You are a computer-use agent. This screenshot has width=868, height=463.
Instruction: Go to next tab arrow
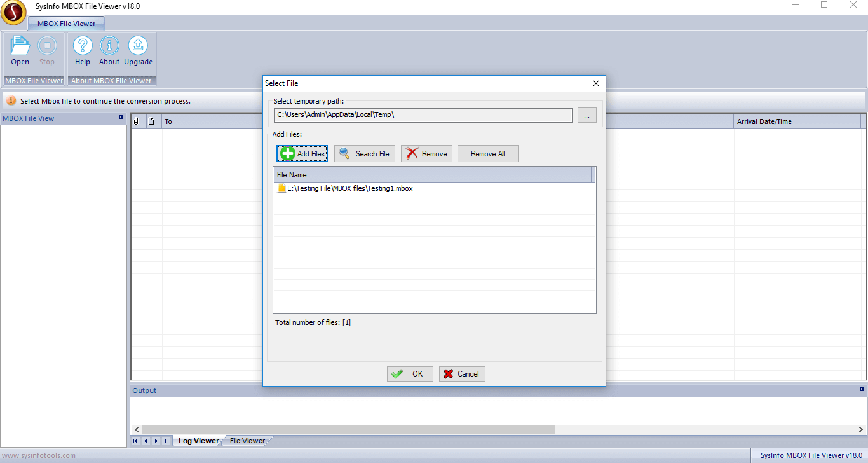click(x=156, y=441)
